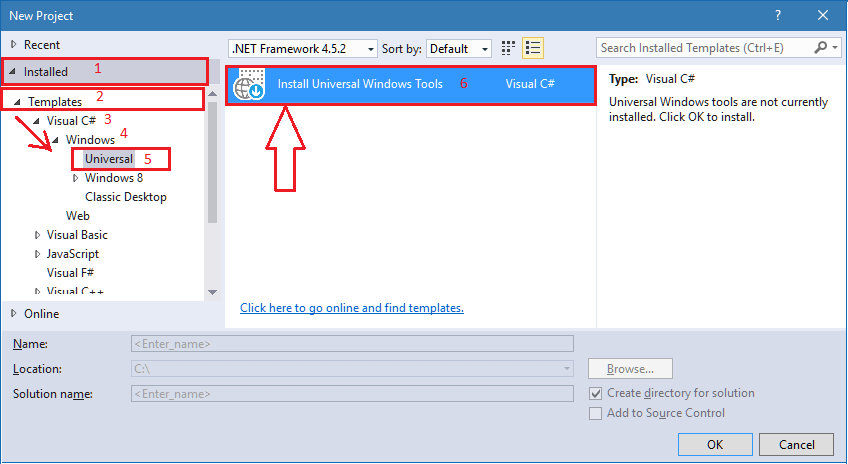This screenshot has height=464, width=848.
Task: Open the .NET Framework 4.5.2 dropdown
Action: pos(303,49)
